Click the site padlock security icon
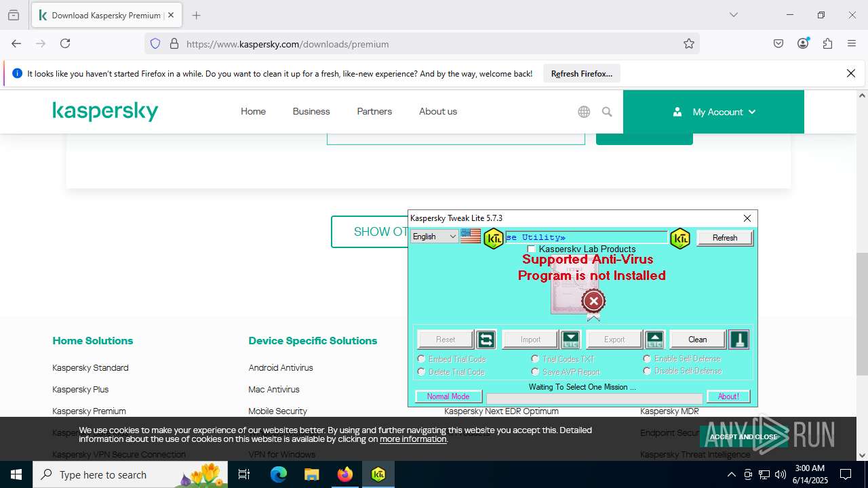868x488 pixels. [x=174, y=44]
